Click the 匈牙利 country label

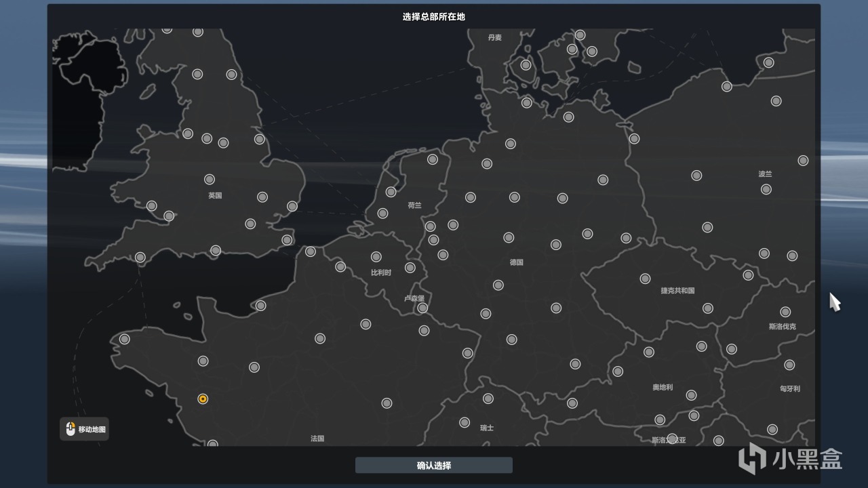pyautogui.click(x=790, y=389)
